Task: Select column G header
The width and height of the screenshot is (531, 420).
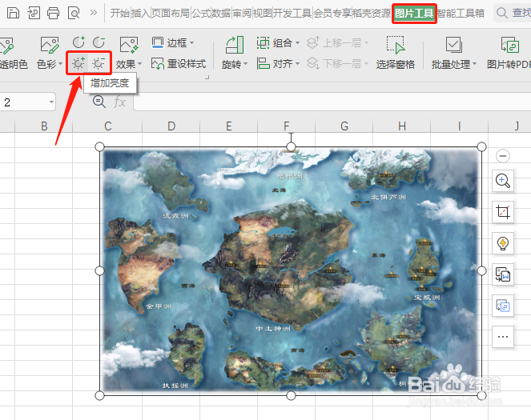Action: 344,126
